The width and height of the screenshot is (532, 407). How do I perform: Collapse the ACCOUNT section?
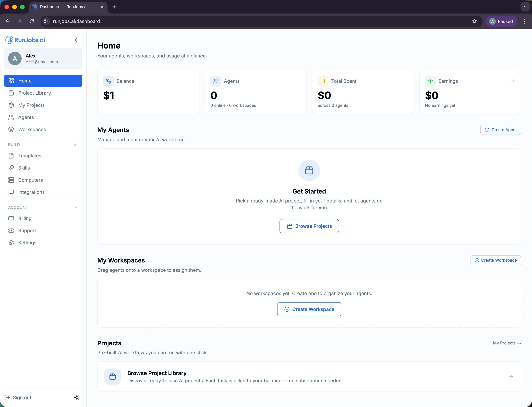tap(76, 208)
